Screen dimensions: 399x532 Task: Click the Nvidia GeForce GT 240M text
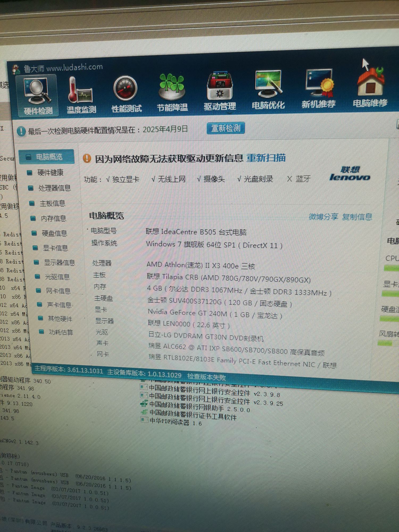click(x=215, y=314)
